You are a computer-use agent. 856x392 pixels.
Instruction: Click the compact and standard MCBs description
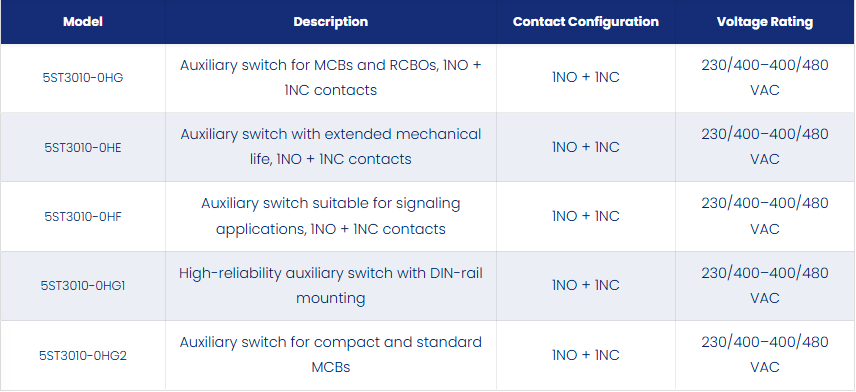(331, 355)
